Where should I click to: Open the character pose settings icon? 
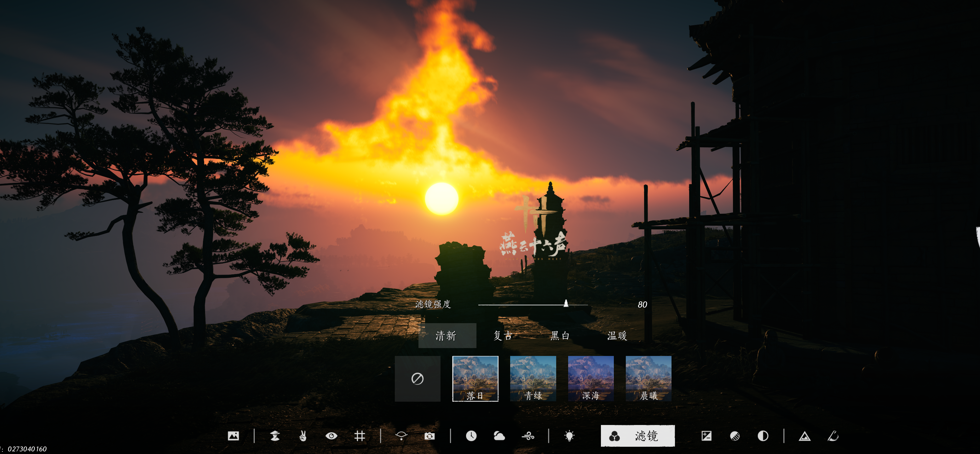[x=275, y=436]
